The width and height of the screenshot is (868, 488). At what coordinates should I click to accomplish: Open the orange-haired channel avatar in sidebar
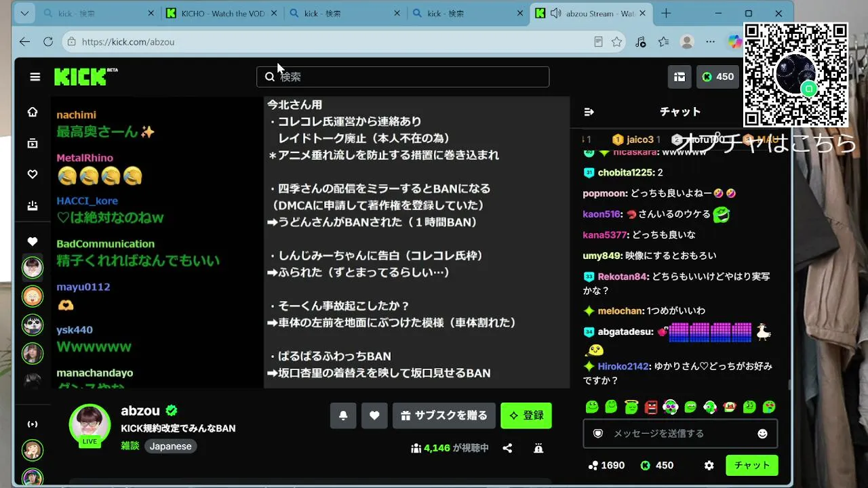(33, 296)
